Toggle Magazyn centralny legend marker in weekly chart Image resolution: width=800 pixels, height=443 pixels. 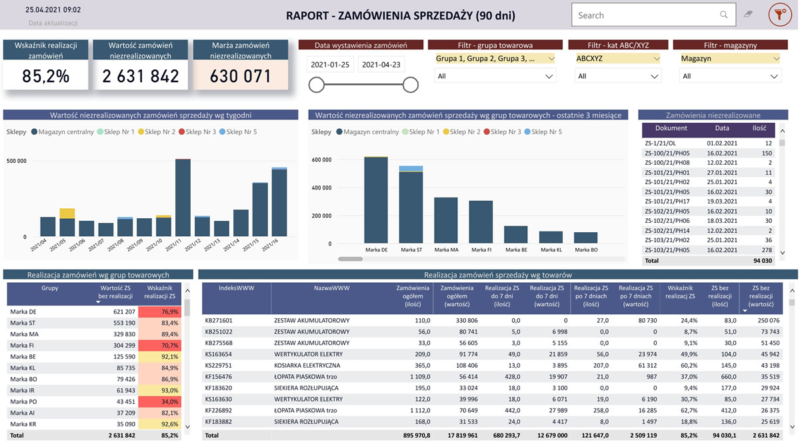click(35, 132)
